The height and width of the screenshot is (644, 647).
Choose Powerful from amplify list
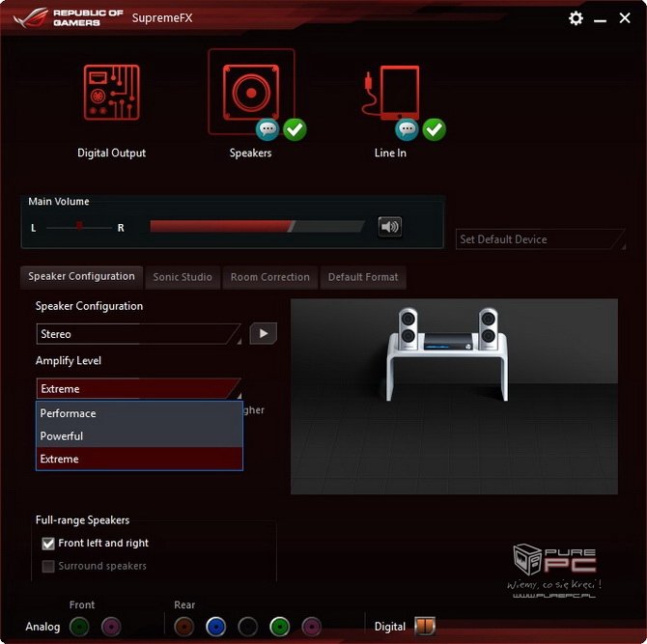click(x=139, y=436)
